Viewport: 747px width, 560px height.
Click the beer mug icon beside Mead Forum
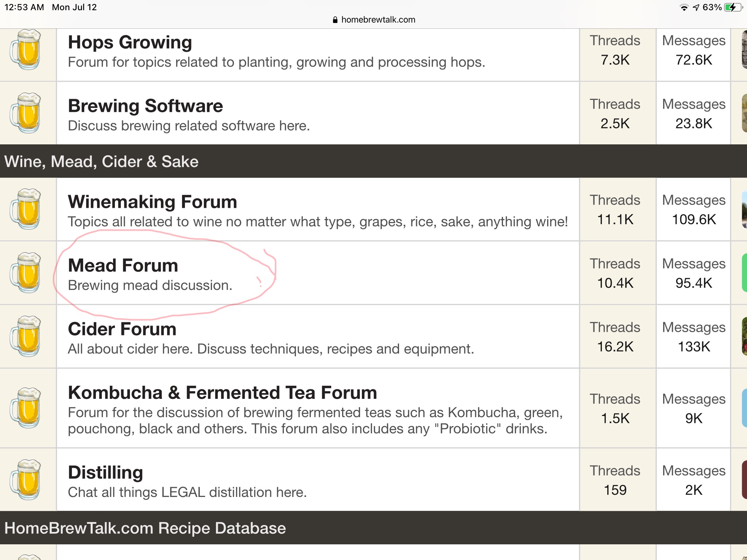click(26, 273)
